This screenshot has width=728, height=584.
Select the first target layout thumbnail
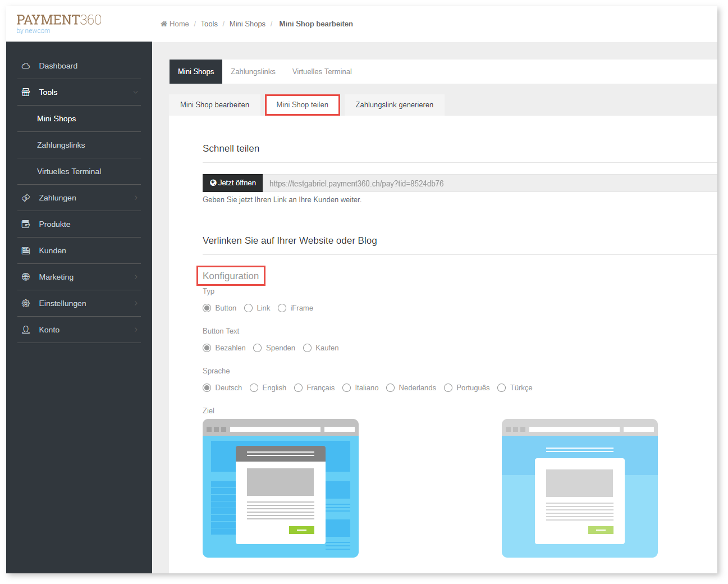[x=281, y=488]
